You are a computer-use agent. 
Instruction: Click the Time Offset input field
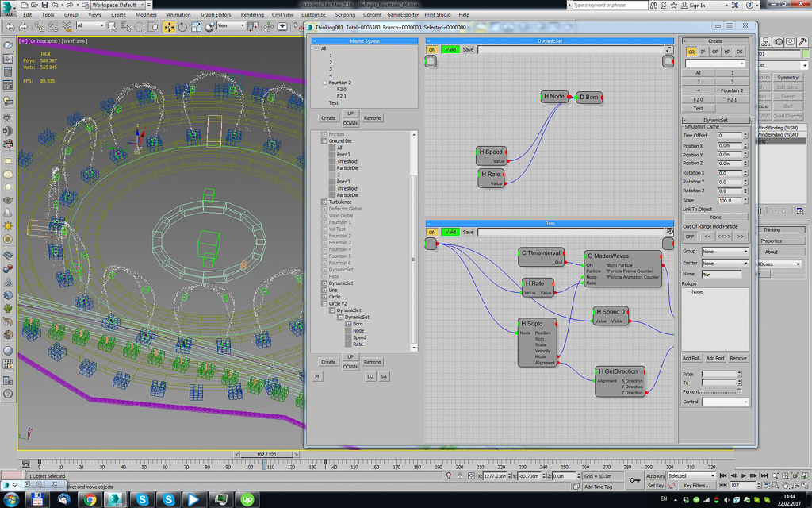(730, 136)
